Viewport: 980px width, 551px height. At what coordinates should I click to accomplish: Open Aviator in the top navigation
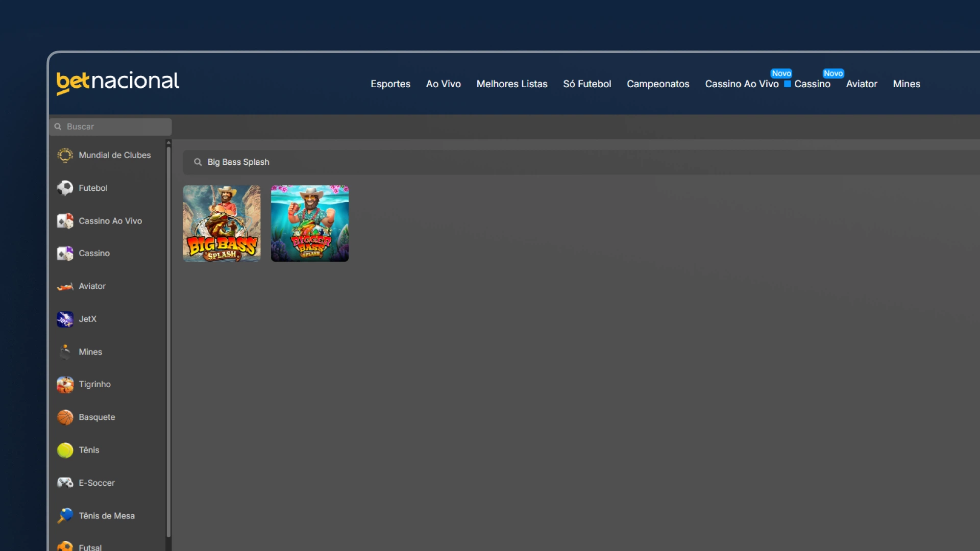(x=862, y=84)
